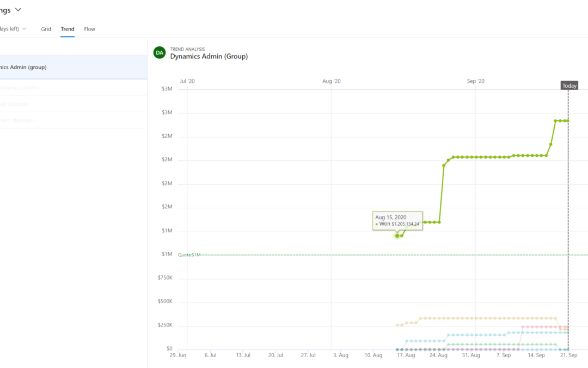Viewport: 588px width, 368px height.
Task: Click the 20. Jul date label
Action: (x=275, y=355)
